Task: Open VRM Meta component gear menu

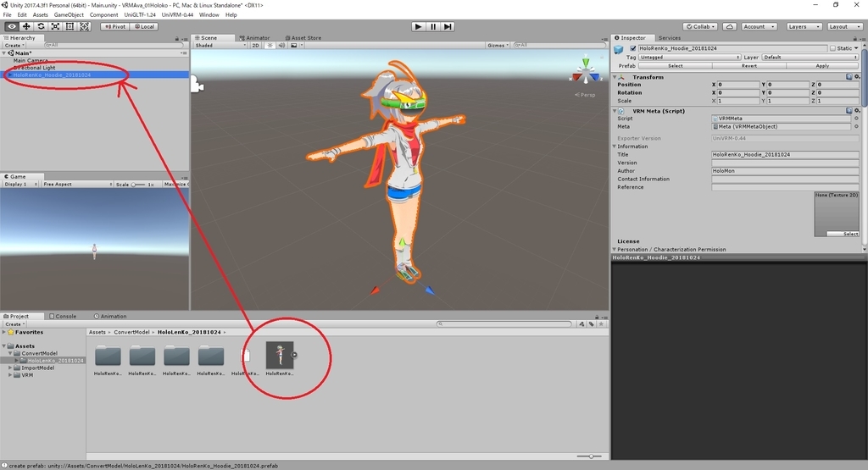Action: (x=857, y=111)
